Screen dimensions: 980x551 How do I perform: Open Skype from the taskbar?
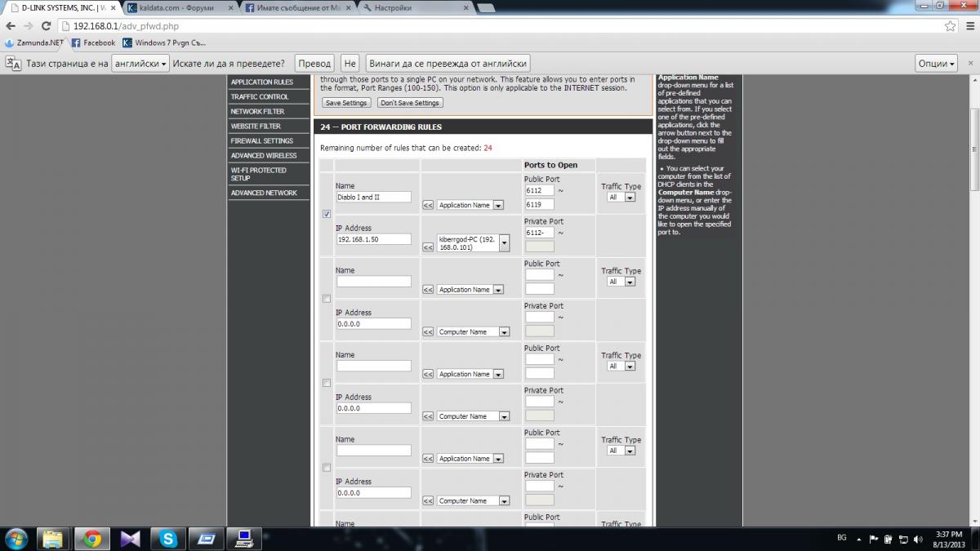point(169,539)
